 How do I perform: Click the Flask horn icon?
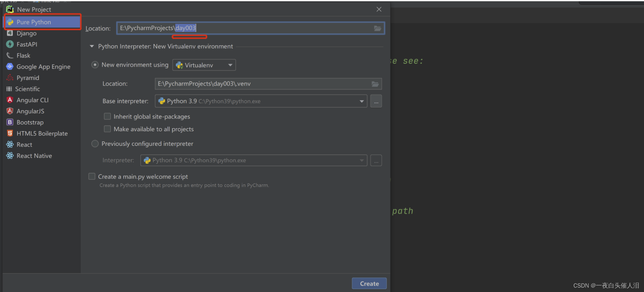tap(10, 55)
